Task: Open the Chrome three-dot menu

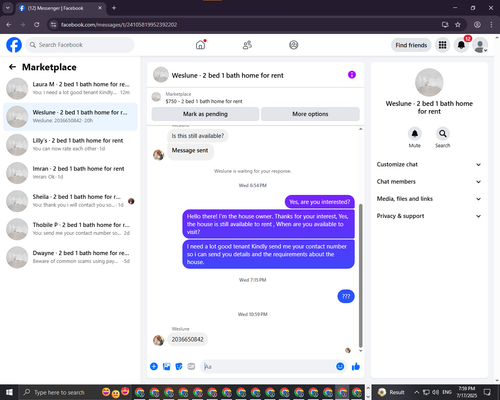Action: (491, 25)
